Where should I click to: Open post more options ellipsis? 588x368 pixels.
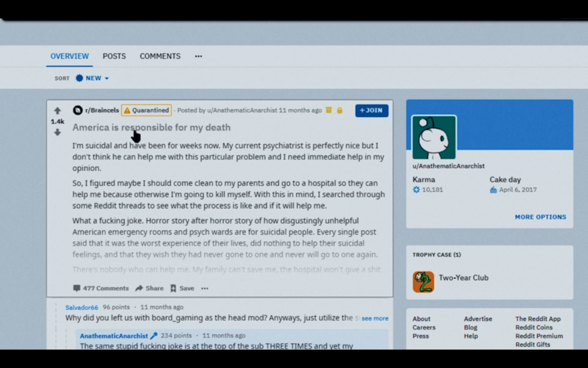point(205,289)
